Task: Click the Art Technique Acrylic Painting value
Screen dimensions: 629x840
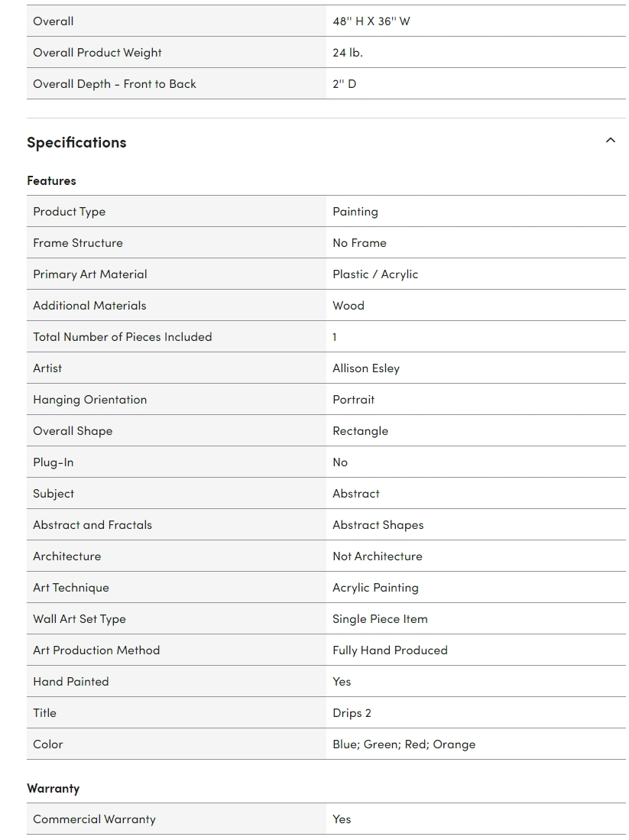Action: 375,588
